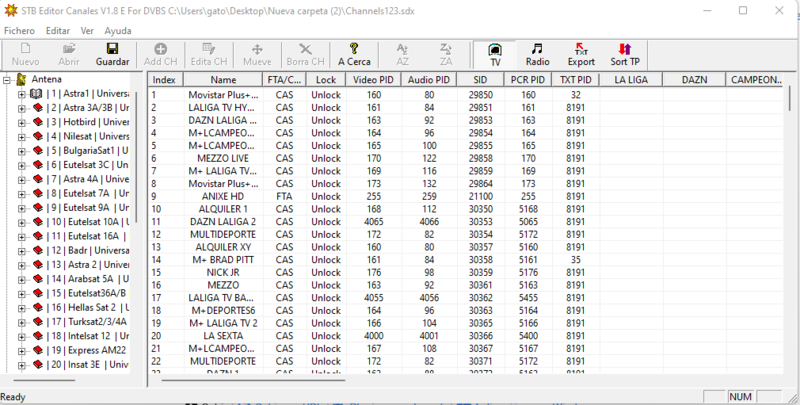800x405 pixels.
Task: Select the 11 | Eutelsat 16A satellite
Action: (x=87, y=236)
